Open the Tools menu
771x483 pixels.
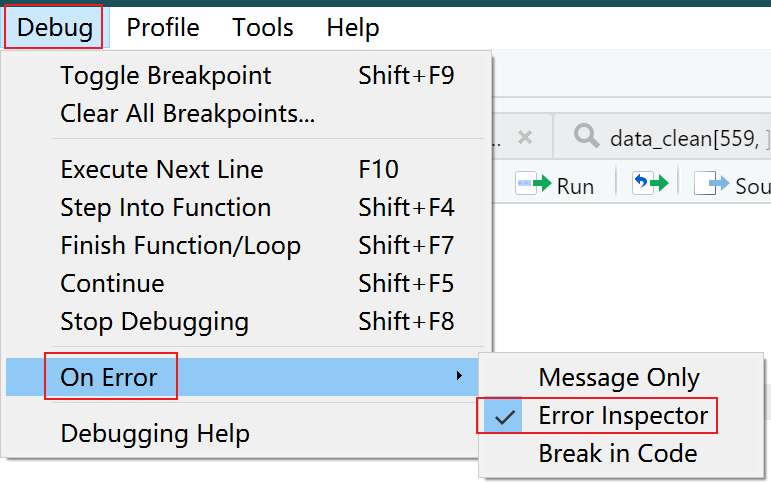point(263,27)
